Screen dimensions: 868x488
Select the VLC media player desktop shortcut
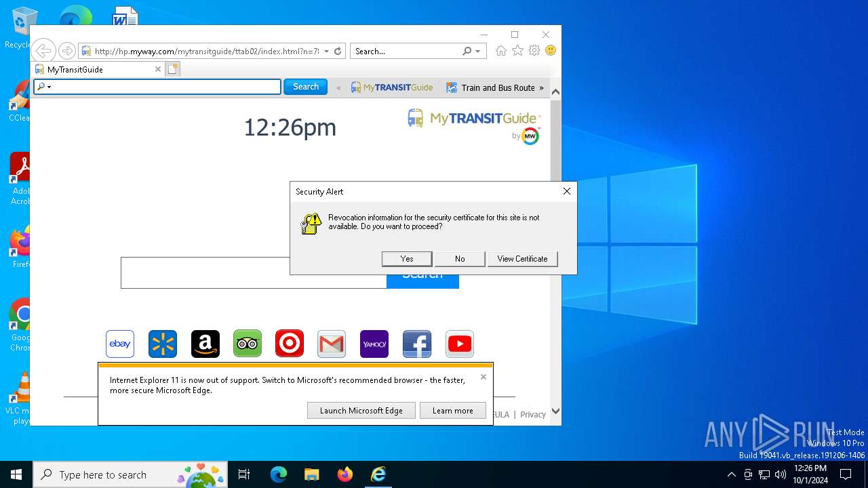19,399
